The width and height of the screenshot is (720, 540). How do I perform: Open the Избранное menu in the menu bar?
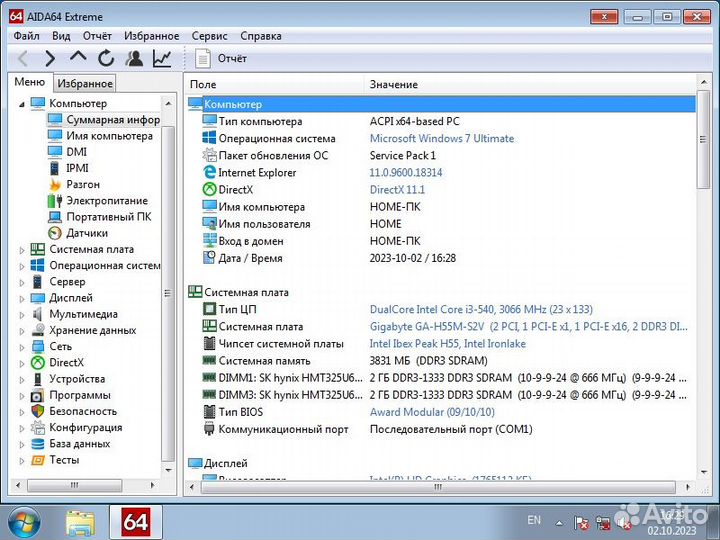152,36
